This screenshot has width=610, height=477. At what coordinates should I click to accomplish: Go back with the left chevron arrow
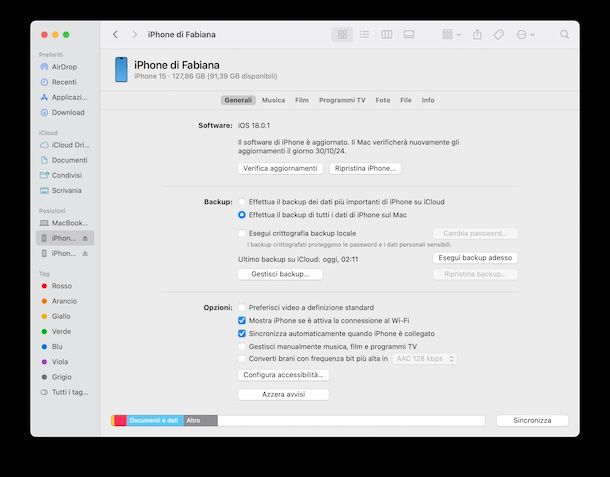(115, 35)
